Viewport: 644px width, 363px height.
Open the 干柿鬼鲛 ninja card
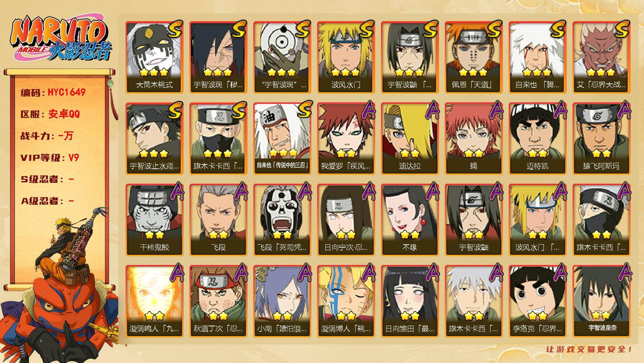pyautogui.click(x=154, y=220)
